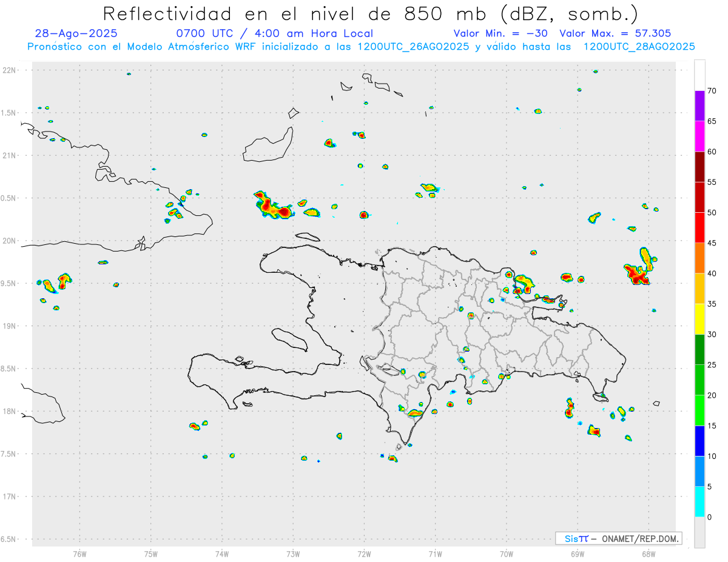Click the colorbar value label '5'
Screen dimensions: 728x562
point(710,487)
